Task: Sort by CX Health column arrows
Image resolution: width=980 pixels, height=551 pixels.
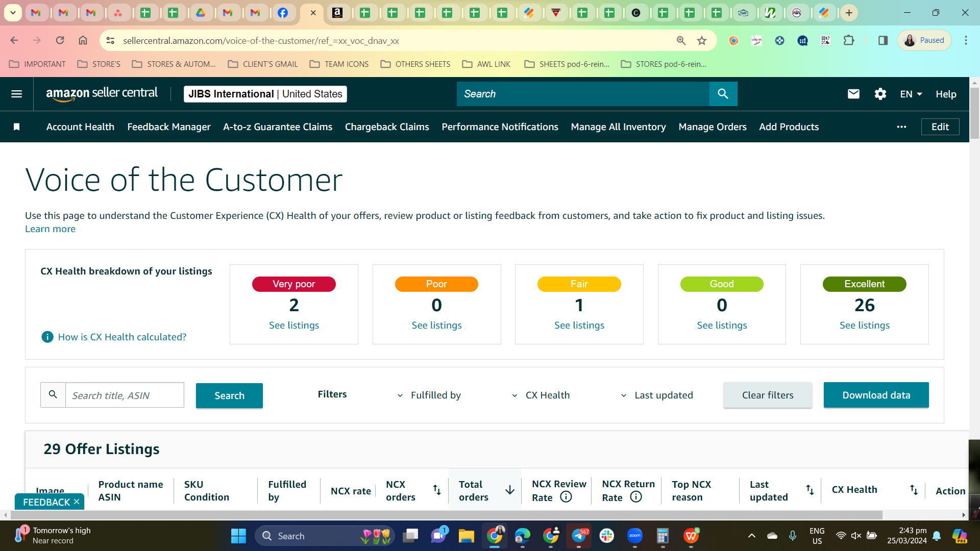Action: (x=914, y=490)
